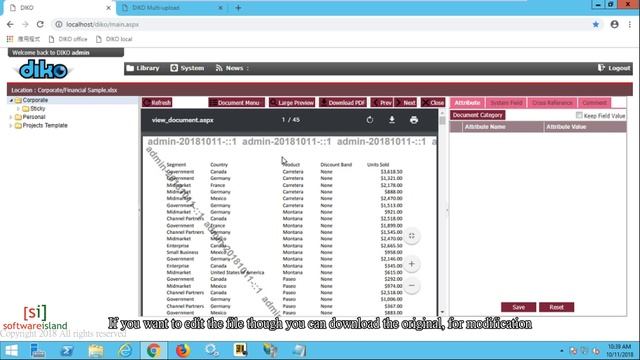Select the Corporate folder

click(35, 100)
